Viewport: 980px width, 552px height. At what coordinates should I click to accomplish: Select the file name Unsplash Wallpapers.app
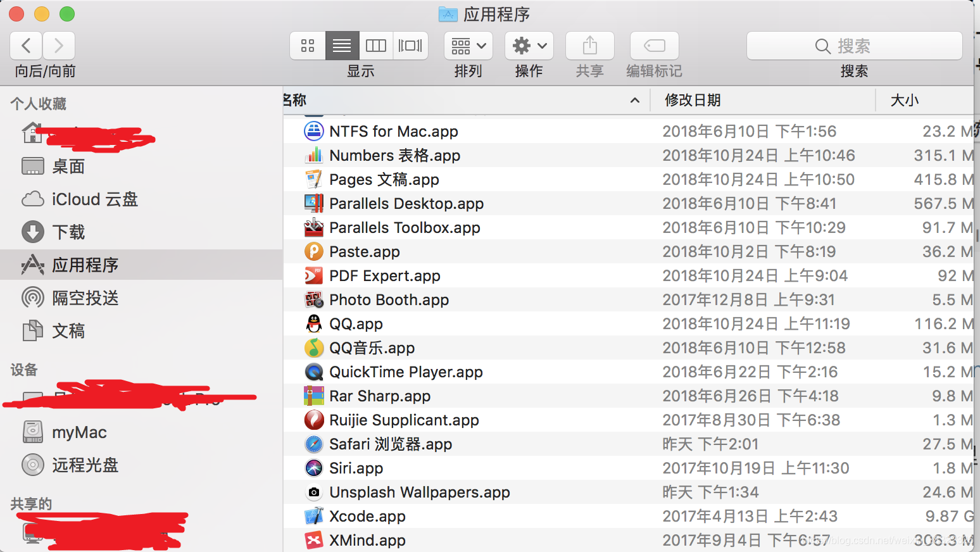tap(420, 492)
